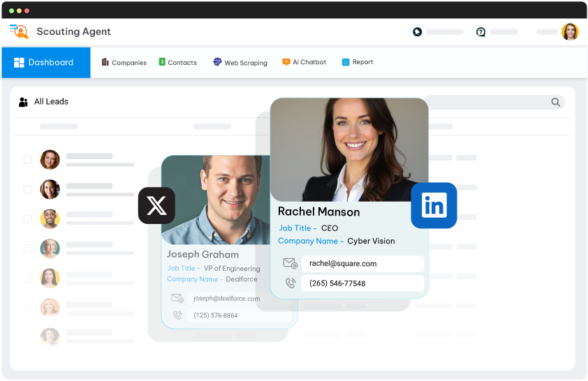Screen dimensions: 588x381
Task: Open the third lead's avatar with yellow background
Action: pos(50,219)
